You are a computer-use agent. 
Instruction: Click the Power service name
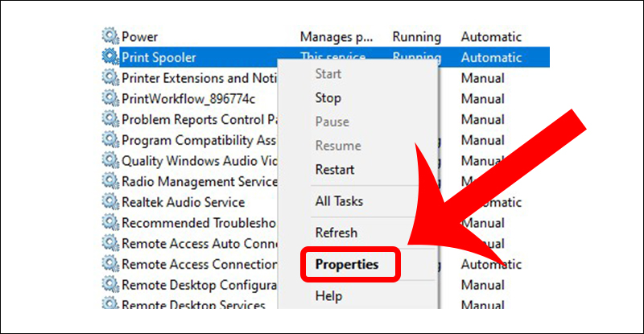(x=140, y=36)
